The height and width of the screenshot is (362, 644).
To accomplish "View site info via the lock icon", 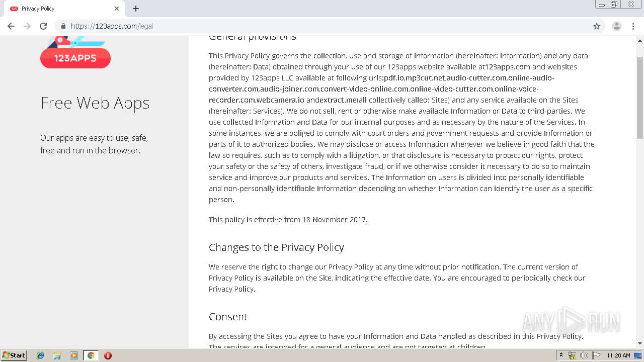I will click(x=63, y=26).
